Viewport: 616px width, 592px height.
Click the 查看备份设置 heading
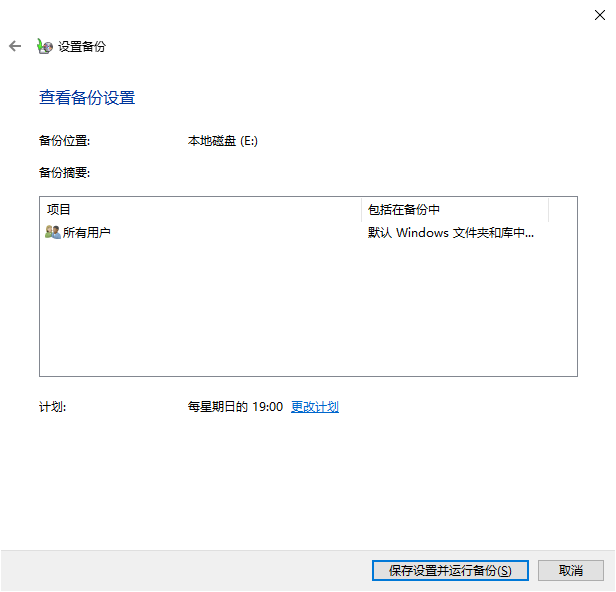pyautogui.click(x=87, y=98)
